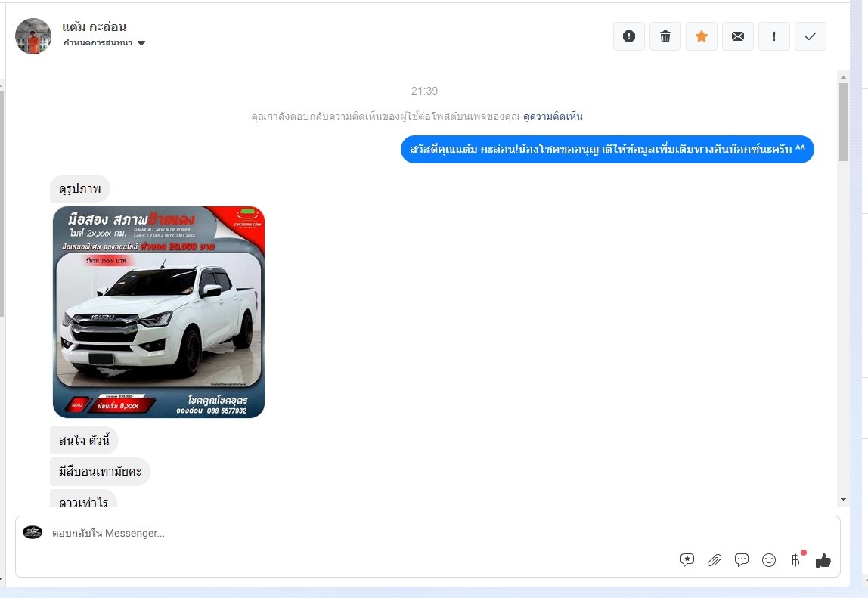The height and width of the screenshot is (598, 868).
Task: Click the Baht payment request icon
Action: pyautogui.click(x=796, y=560)
